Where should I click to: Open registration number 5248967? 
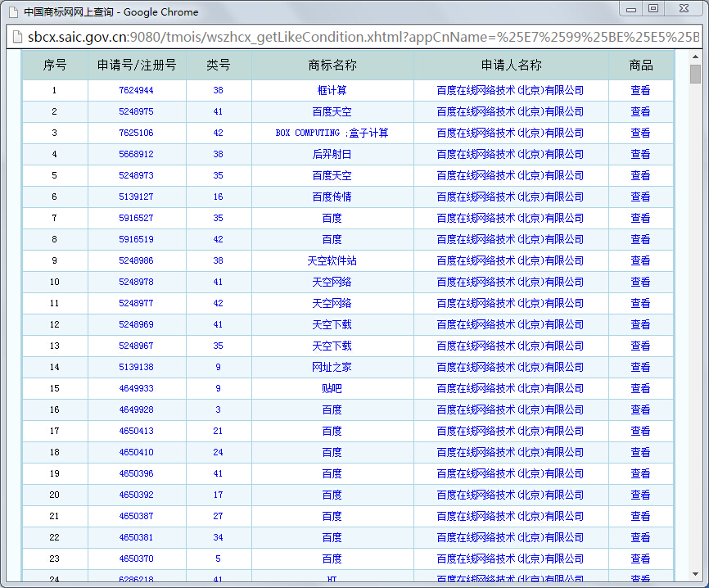point(136,346)
